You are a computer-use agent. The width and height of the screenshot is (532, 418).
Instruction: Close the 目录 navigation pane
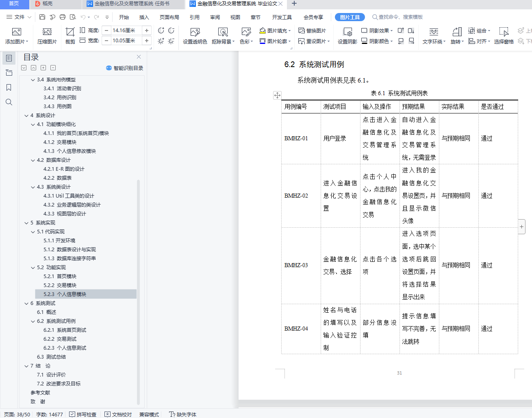pyautogui.click(x=139, y=57)
